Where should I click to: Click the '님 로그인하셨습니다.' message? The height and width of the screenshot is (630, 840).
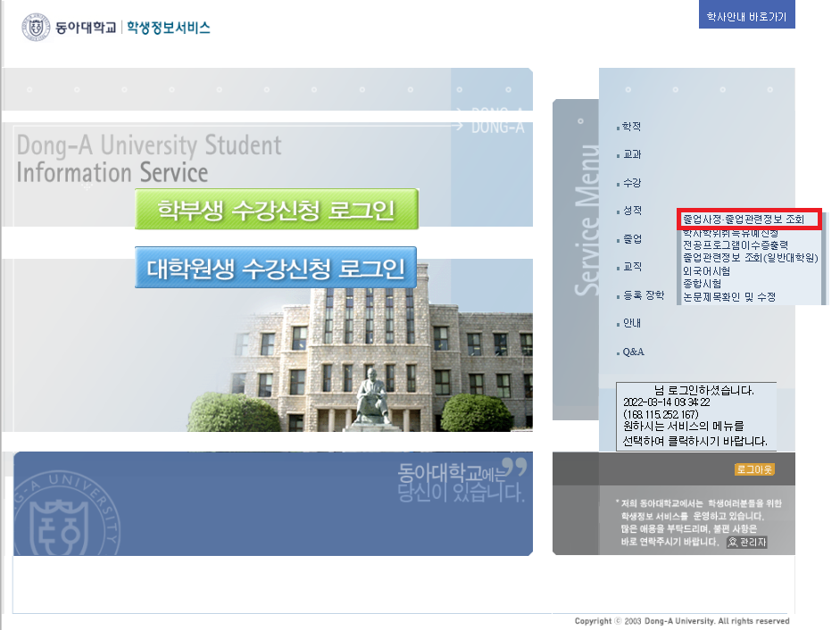pyautogui.click(x=704, y=391)
